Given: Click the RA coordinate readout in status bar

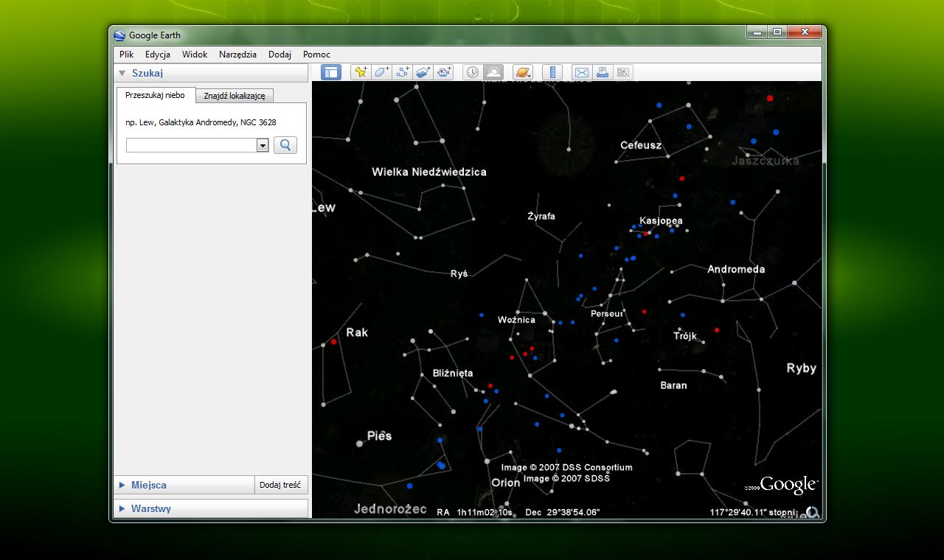Looking at the screenshot, I should tap(475, 512).
